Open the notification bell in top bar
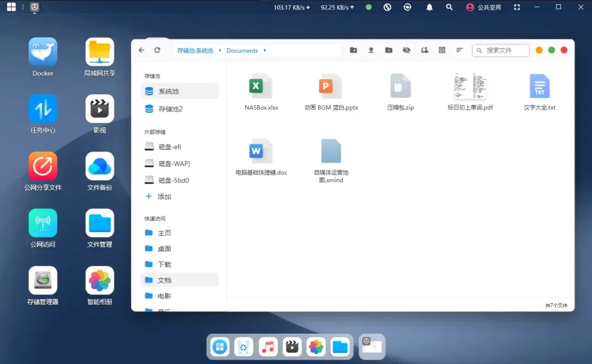 tap(430, 7)
